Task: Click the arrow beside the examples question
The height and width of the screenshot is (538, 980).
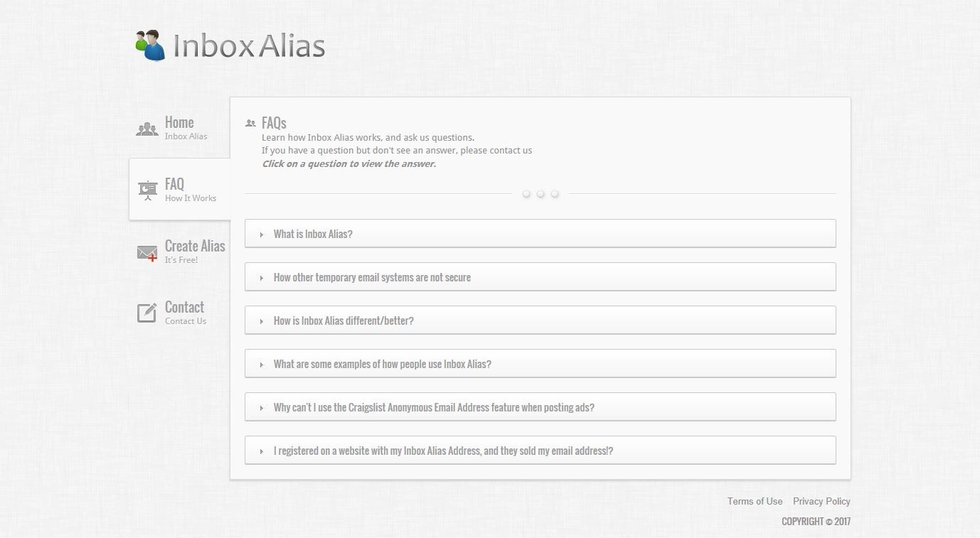Action: [262, 363]
